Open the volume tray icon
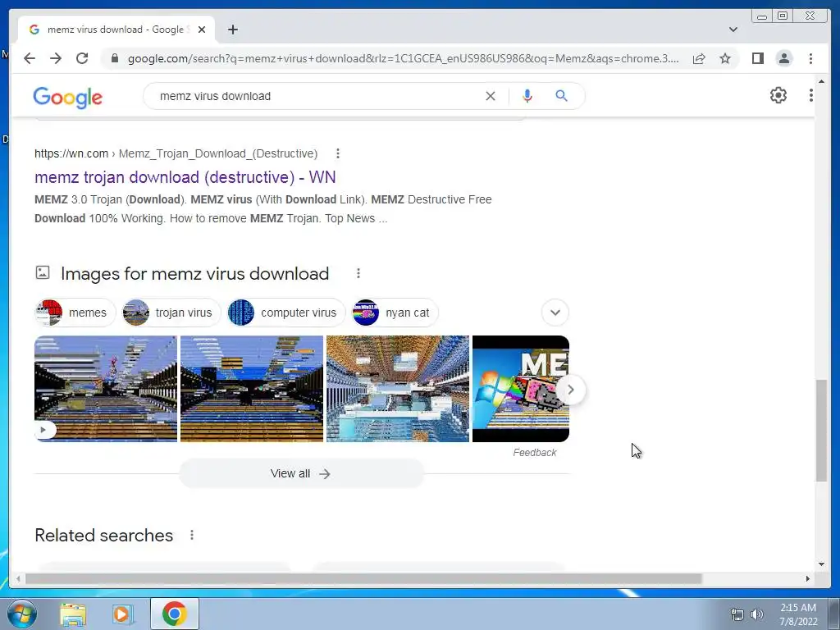Screen dimensions: 840x630 757,614
